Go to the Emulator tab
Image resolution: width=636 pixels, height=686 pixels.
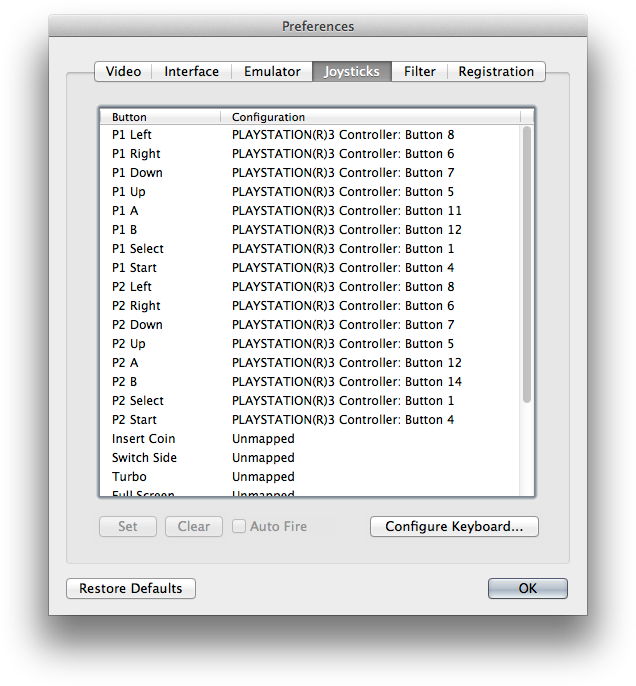point(272,71)
